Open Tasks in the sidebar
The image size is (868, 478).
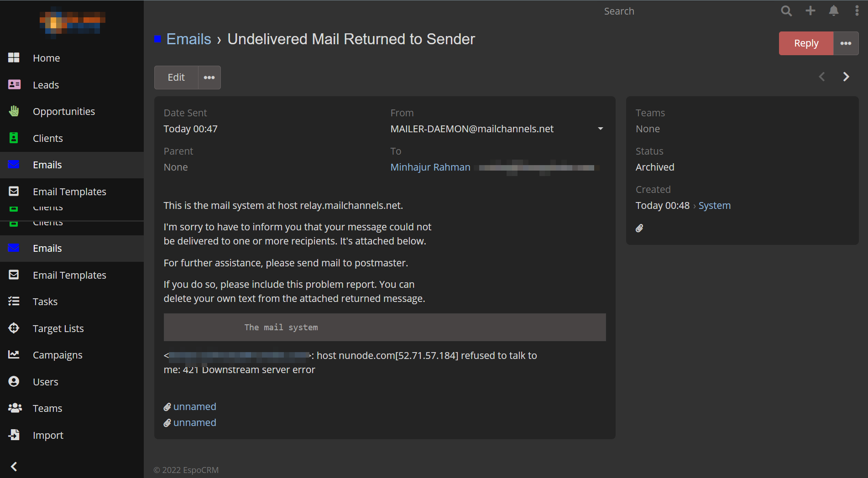point(45,301)
